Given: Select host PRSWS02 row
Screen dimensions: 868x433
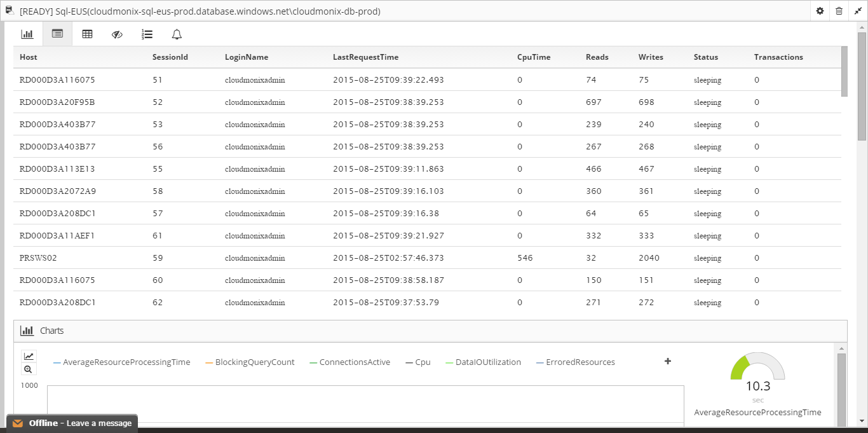Looking at the screenshot, I should [x=427, y=258].
